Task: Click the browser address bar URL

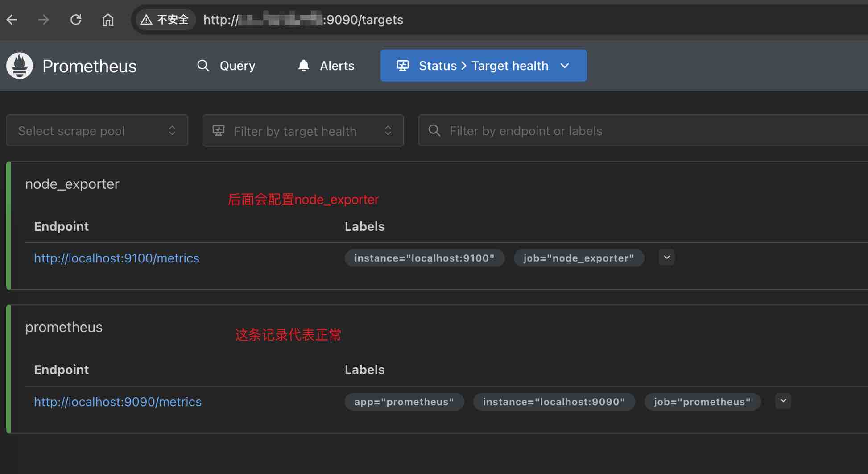Action: (x=303, y=20)
